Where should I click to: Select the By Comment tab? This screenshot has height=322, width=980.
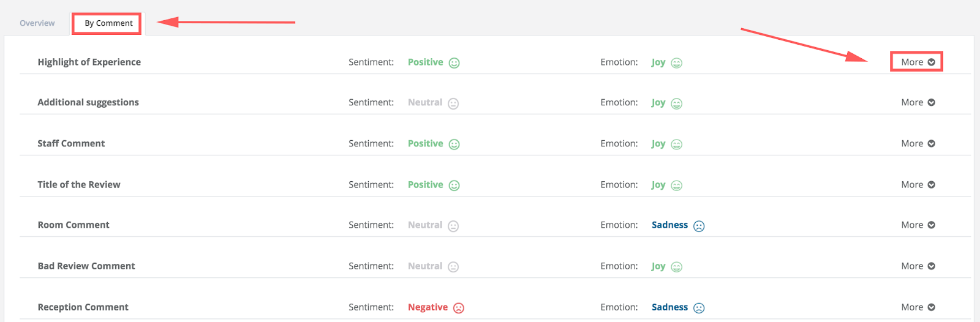(108, 23)
